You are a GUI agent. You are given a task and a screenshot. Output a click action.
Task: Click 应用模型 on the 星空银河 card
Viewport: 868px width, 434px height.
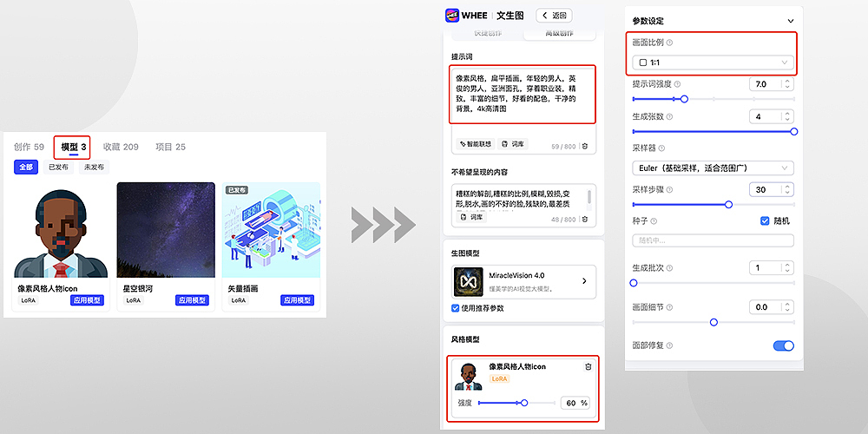pos(192,300)
